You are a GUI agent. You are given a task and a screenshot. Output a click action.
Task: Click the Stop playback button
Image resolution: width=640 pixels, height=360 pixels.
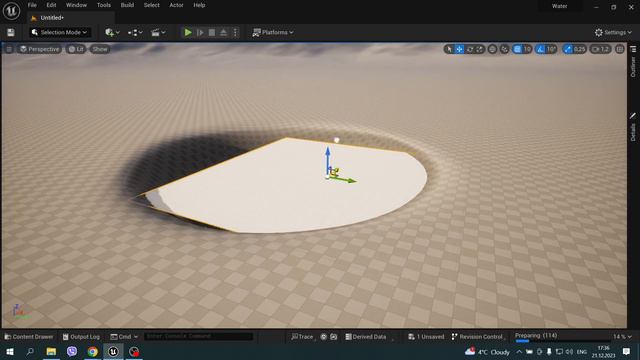212,32
